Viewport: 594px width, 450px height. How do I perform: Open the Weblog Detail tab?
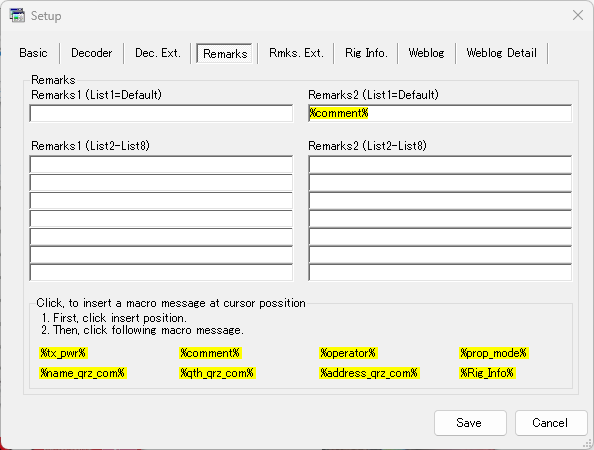tap(502, 53)
